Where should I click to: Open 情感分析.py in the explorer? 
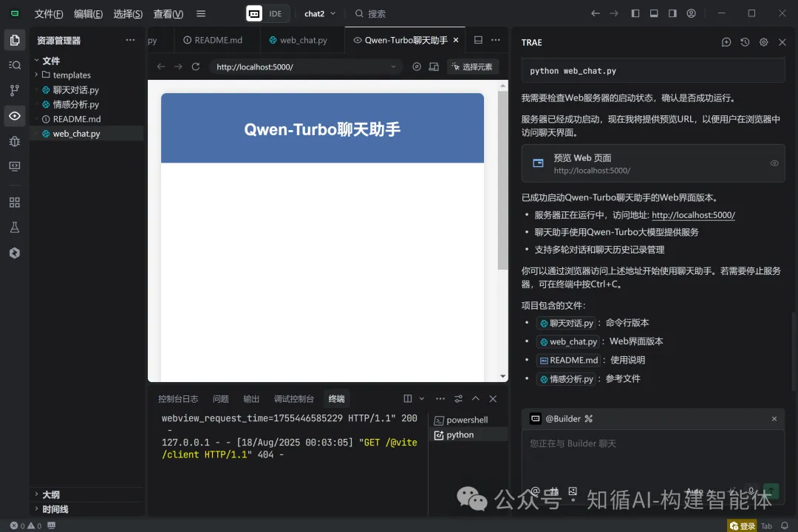coord(76,104)
